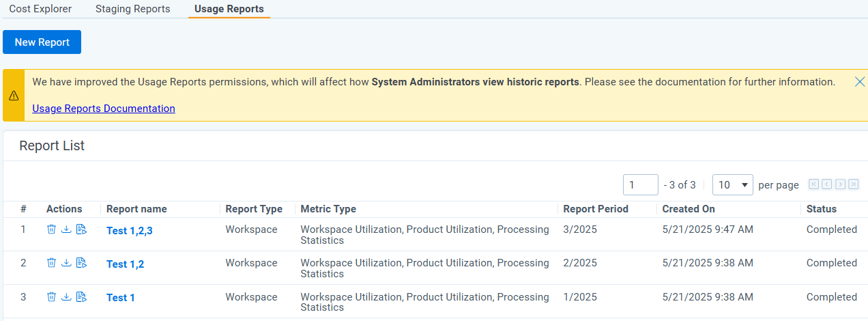Click Metric Type text of Test 1,2,3

coord(425,235)
